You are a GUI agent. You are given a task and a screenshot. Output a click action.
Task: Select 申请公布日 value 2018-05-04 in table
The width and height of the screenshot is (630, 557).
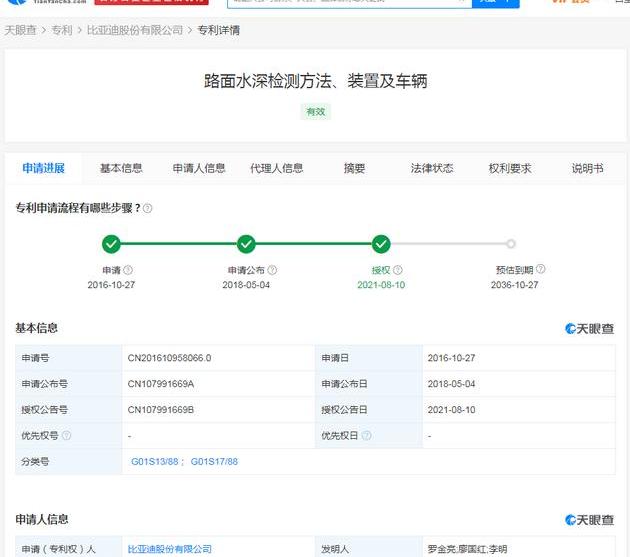[x=451, y=384]
